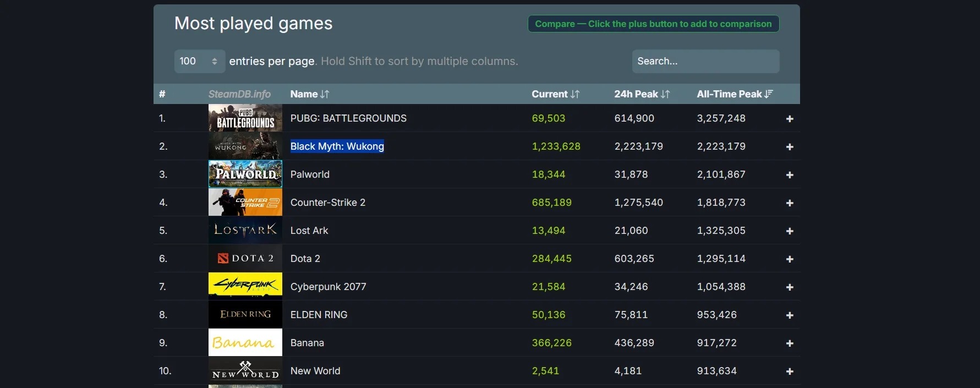Viewport: 980px width, 388px height.
Task: Sort the table by Name column
Action: (x=310, y=94)
